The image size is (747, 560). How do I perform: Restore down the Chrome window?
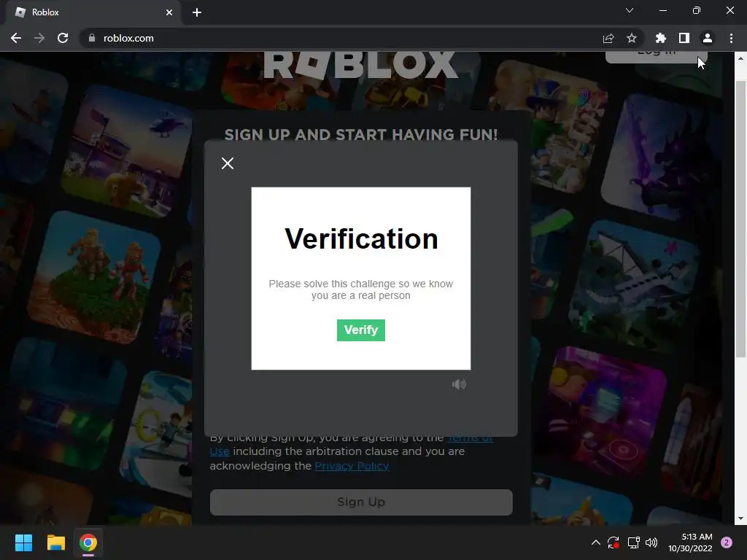click(697, 10)
